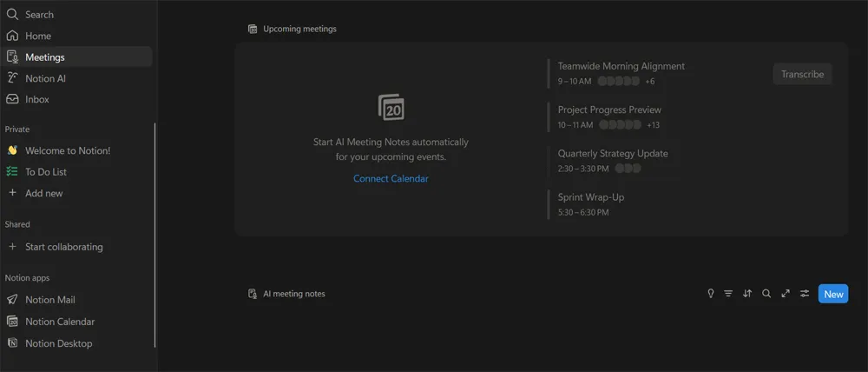
Task: Click the expand to full page icon
Action: coord(786,294)
